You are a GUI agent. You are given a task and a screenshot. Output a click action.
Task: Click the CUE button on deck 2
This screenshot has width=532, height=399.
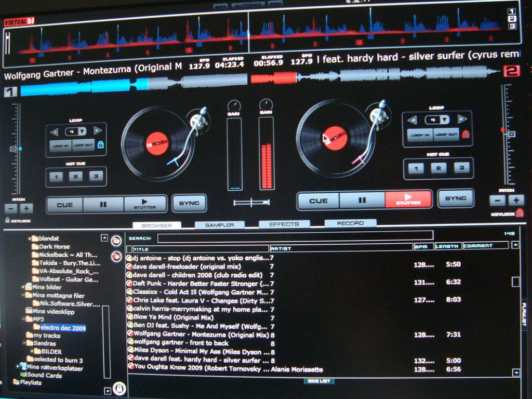coord(318,201)
